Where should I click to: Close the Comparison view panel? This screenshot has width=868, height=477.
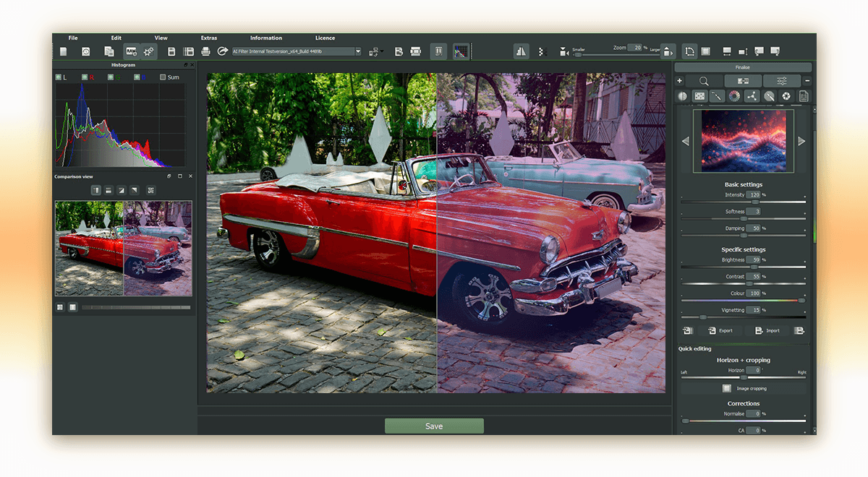[191, 176]
